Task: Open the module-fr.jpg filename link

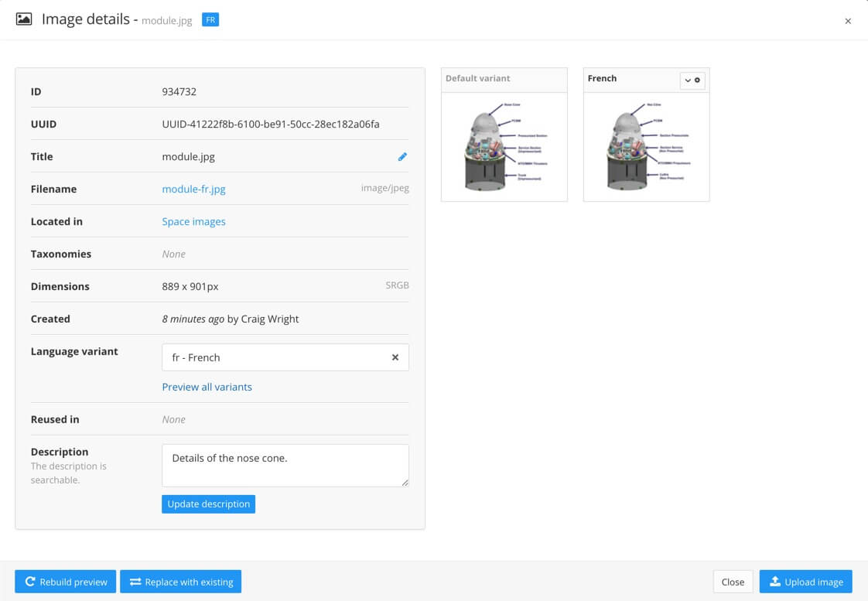Action: [x=193, y=189]
